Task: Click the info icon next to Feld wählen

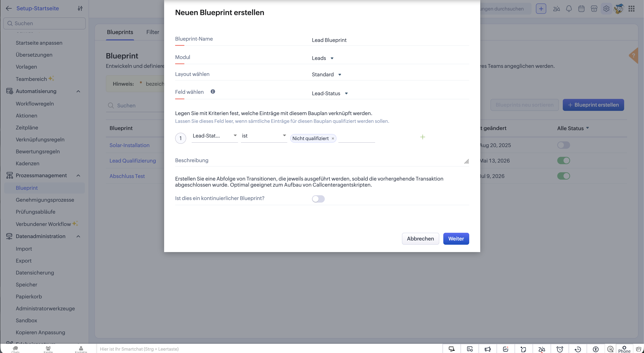Action: coord(213,92)
